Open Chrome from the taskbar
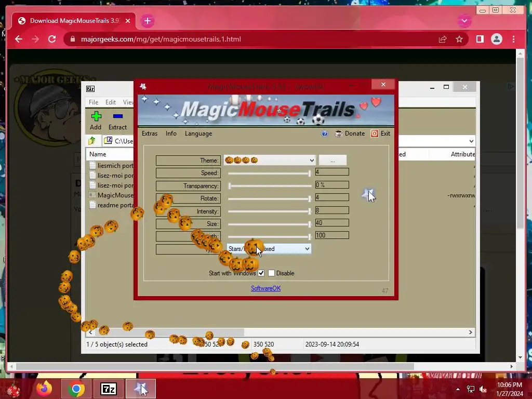Viewport: 532px width, 399px height. [x=76, y=389]
